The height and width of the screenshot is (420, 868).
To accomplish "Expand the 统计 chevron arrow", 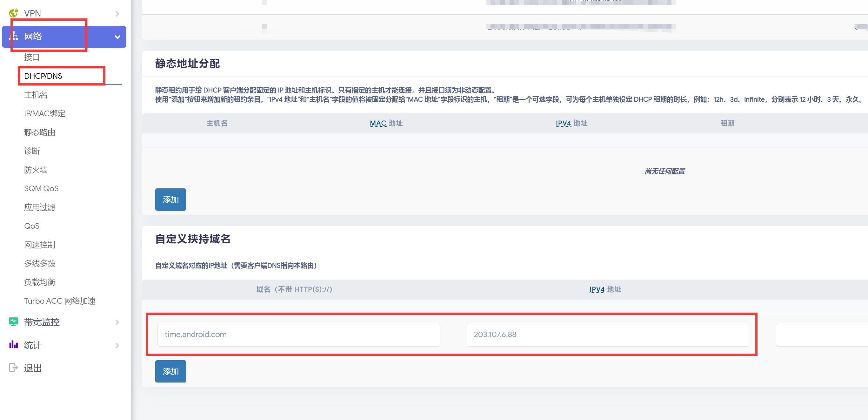I will click(x=117, y=345).
